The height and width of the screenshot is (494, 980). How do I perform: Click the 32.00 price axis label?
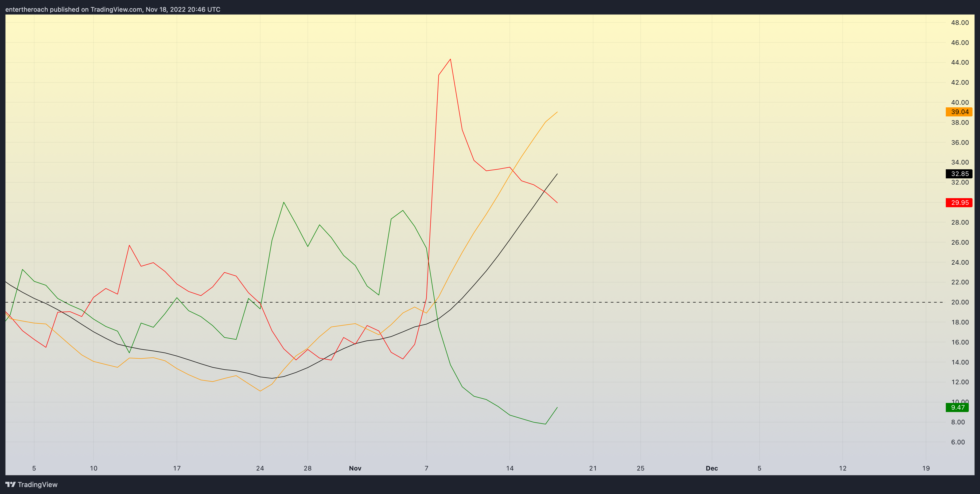tap(960, 183)
